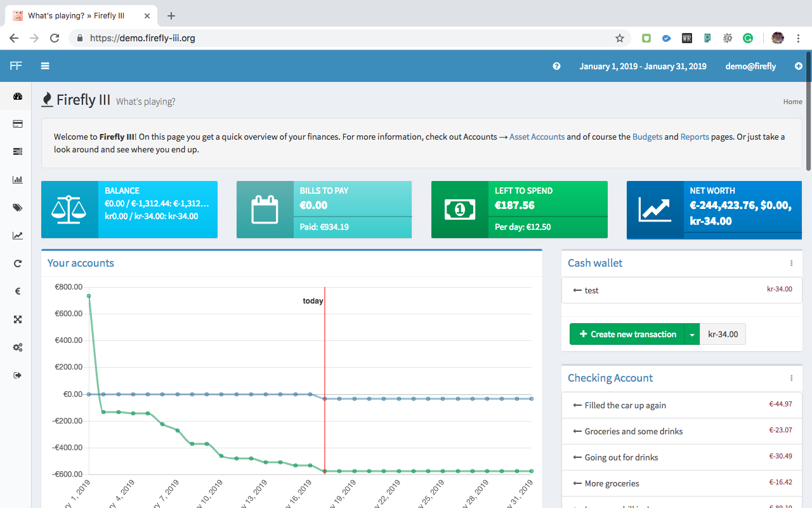
Task: Click the Net worth amount text
Action: (740, 213)
